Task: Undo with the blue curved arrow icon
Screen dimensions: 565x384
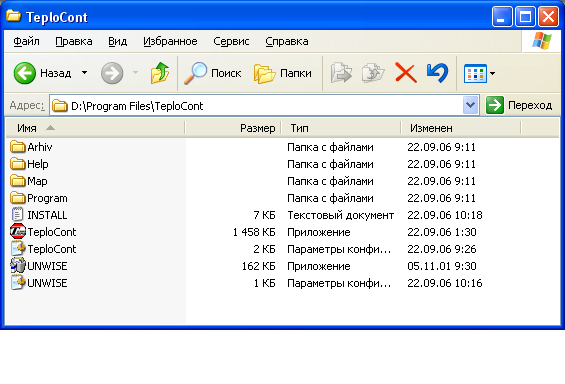Action: pos(437,73)
